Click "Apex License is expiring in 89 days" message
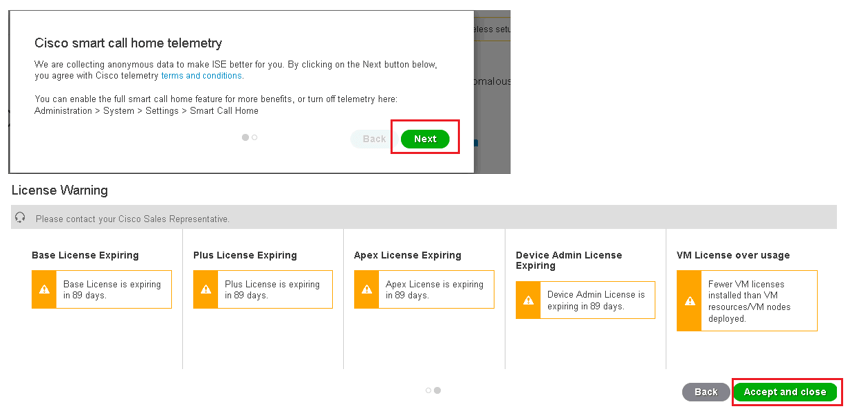Viewport: 851px width, 415px height. [x=434, y=290]
